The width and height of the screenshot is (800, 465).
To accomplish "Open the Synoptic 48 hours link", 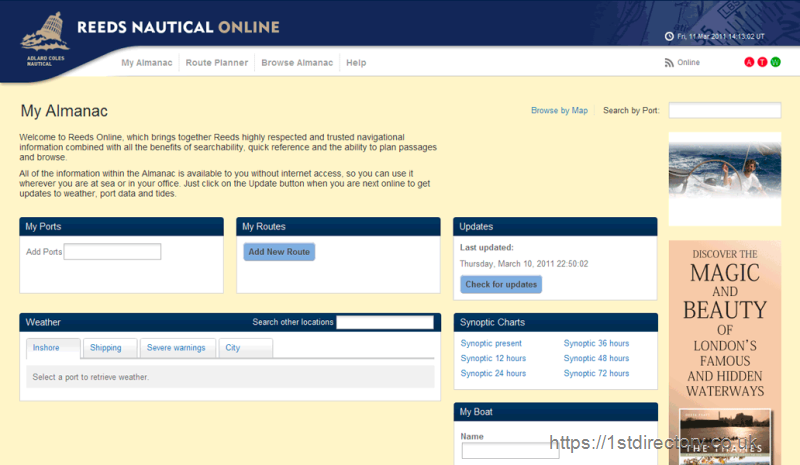I will (x=596, y=358).
